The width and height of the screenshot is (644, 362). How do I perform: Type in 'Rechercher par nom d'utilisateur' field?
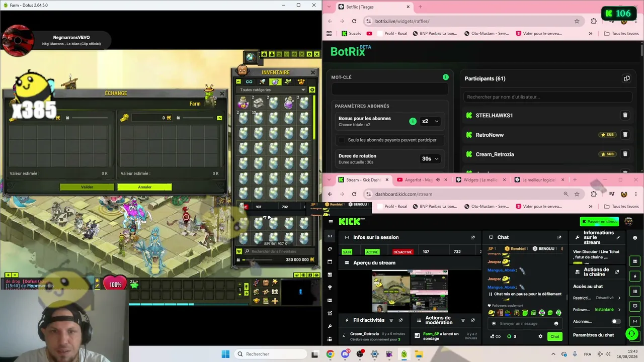pos(547,97)
